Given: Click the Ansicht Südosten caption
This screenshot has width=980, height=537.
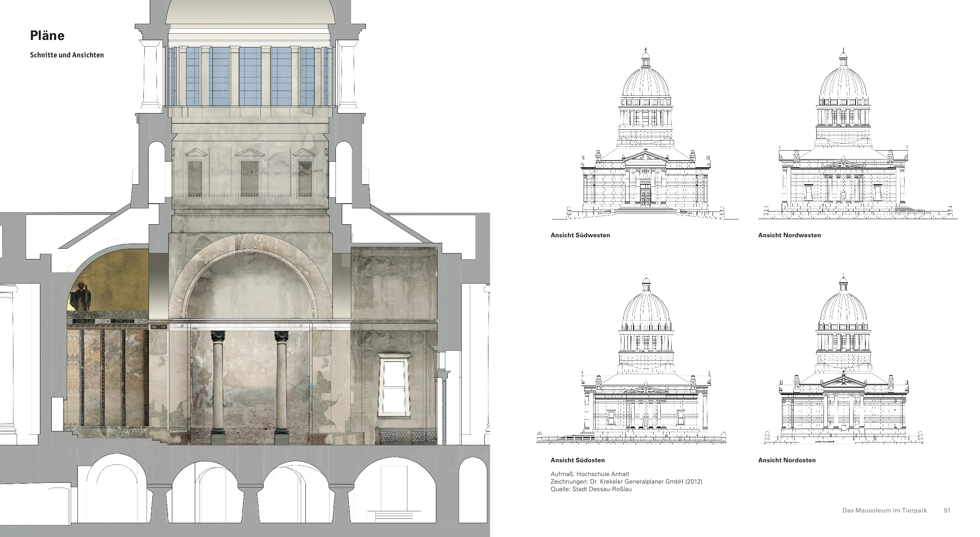Looking at the screenshot, I should (x=577, y=460).
